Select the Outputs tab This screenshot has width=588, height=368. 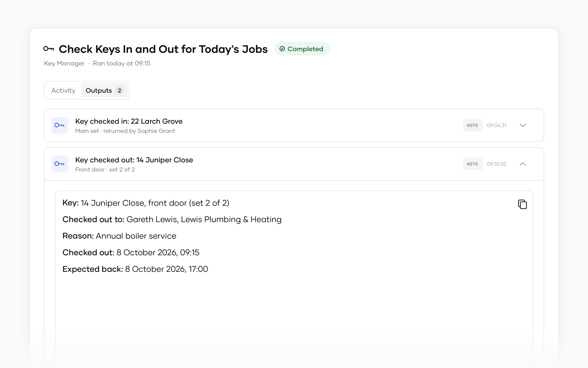(x=104, y=90)
